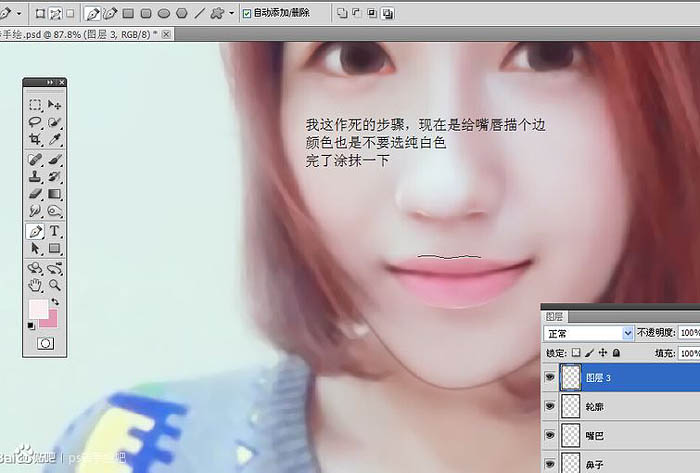Screen dimensions: 700x473
Task: Choose Intersect path areas option
Action: [372, 13]
